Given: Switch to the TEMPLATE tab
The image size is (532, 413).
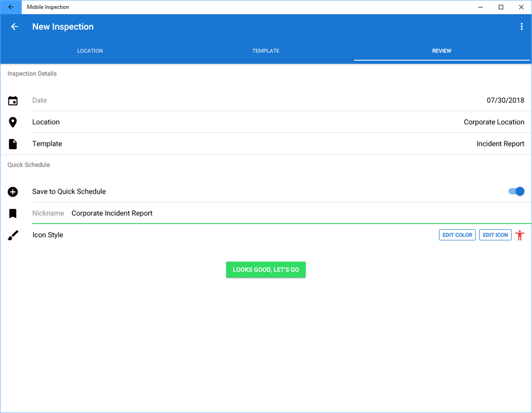Looking at the screenshot, I should pos(265,51).
